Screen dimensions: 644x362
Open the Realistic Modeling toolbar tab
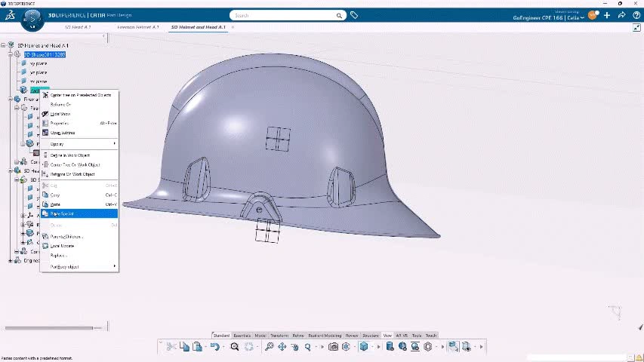[325, 336]
